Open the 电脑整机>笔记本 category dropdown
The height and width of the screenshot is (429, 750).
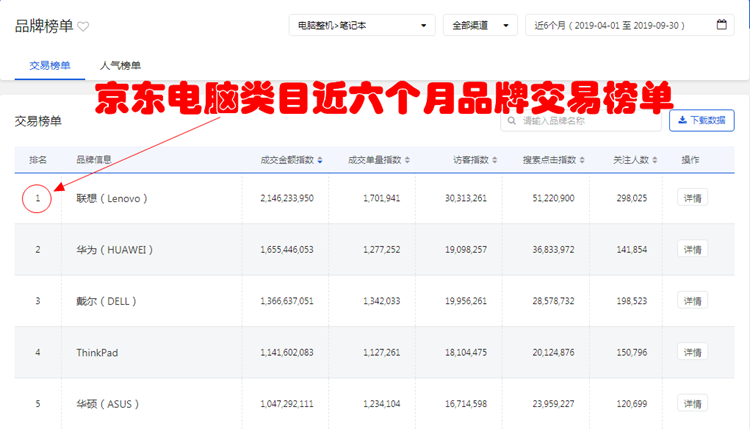point(362,25)
